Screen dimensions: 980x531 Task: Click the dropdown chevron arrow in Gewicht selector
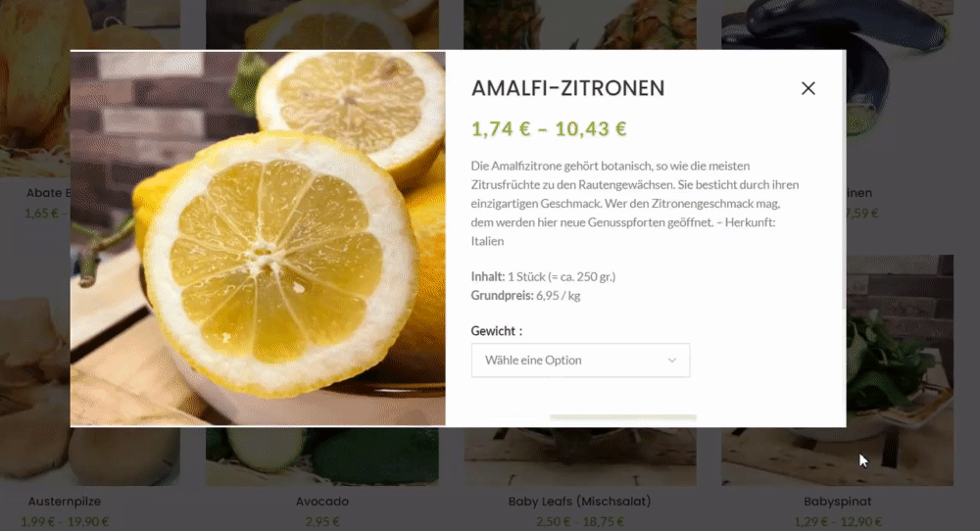[x=672, y=361]
